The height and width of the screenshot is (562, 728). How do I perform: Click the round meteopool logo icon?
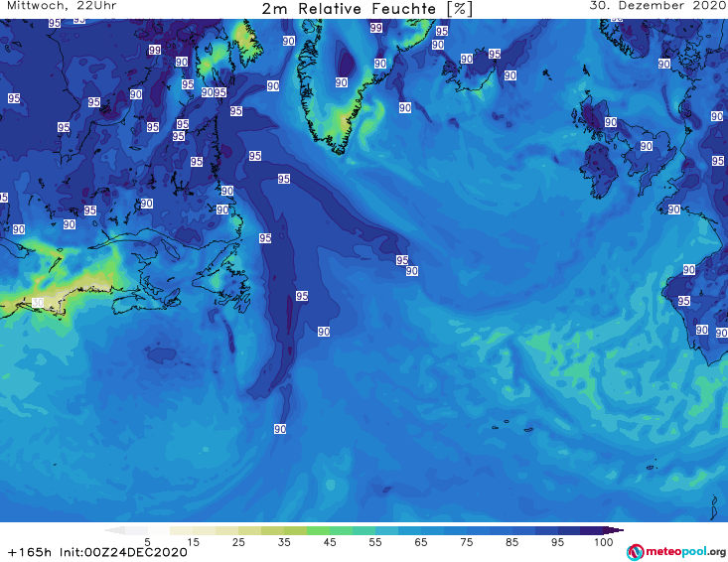coord(635,552)
